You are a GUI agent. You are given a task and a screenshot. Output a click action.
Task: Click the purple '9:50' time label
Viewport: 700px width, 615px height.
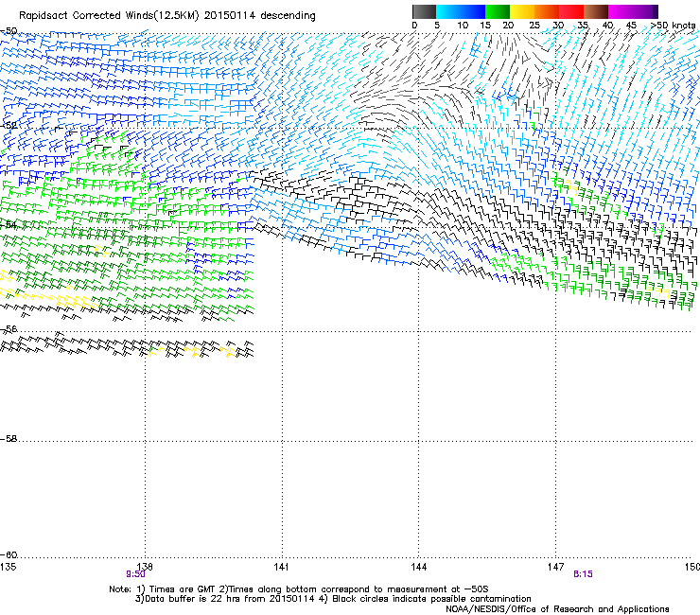click(135, 574)
